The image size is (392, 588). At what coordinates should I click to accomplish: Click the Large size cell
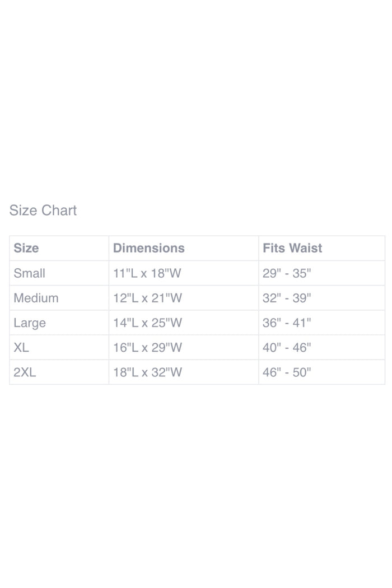59,323
